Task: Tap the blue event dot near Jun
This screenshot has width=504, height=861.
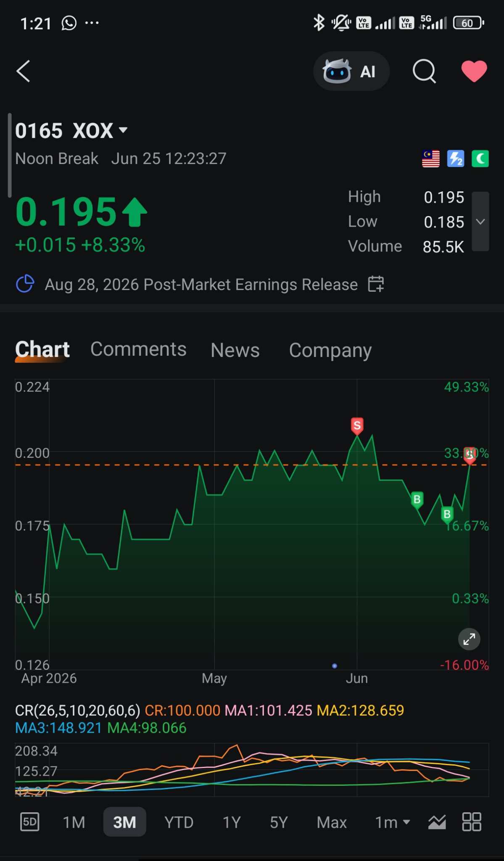Action: pyautogui.click(x=335, y=666)
